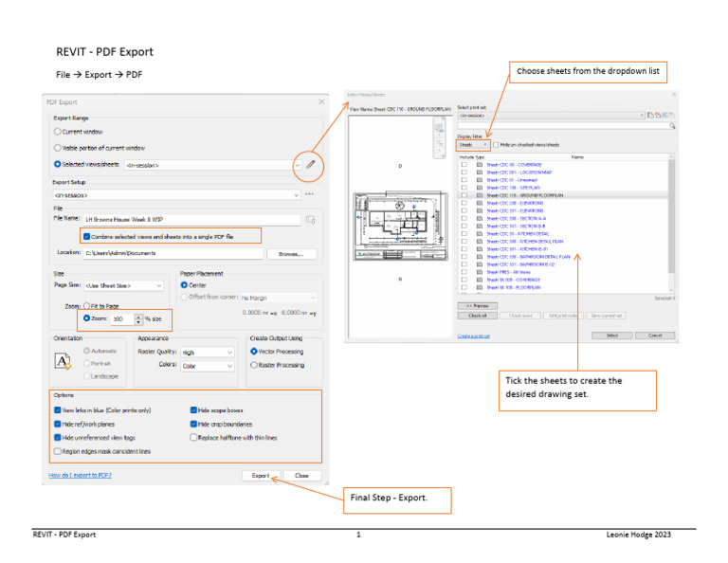Choose the Fit to Page zoom option

tap(87, 306)
